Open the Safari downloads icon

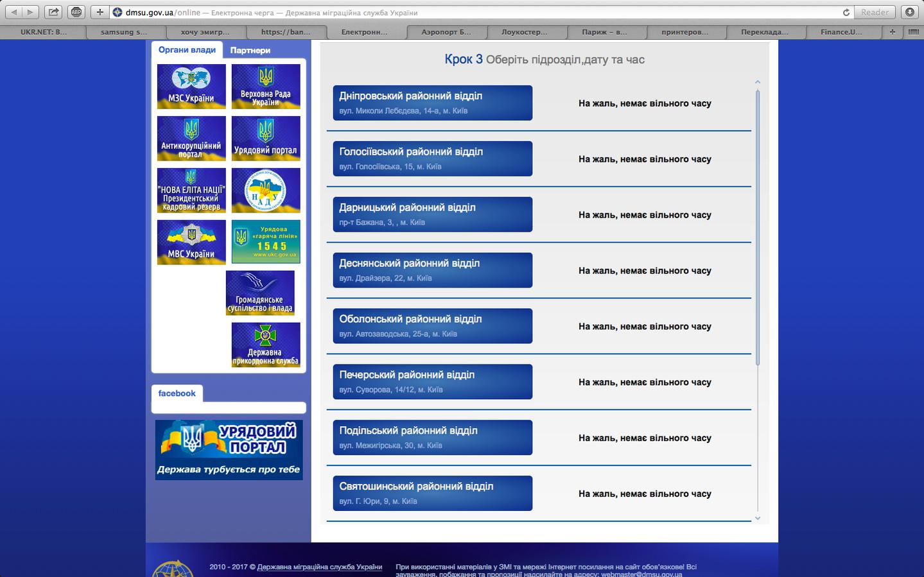[909, 12]
